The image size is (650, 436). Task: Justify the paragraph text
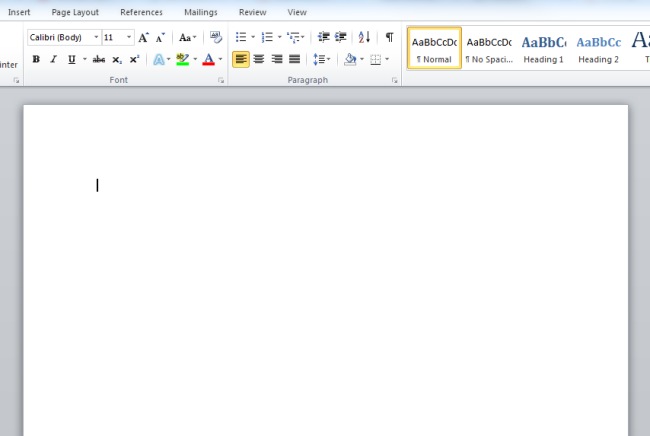[294, 60]
